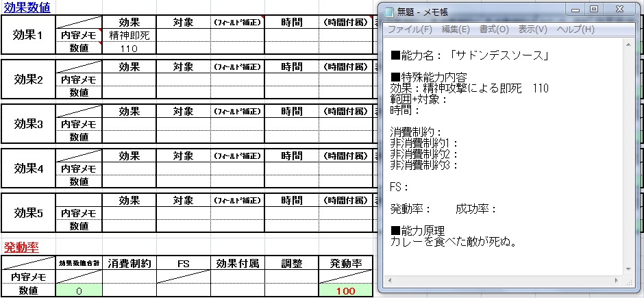Select the 精神即死 cell in 効果1

129,35
